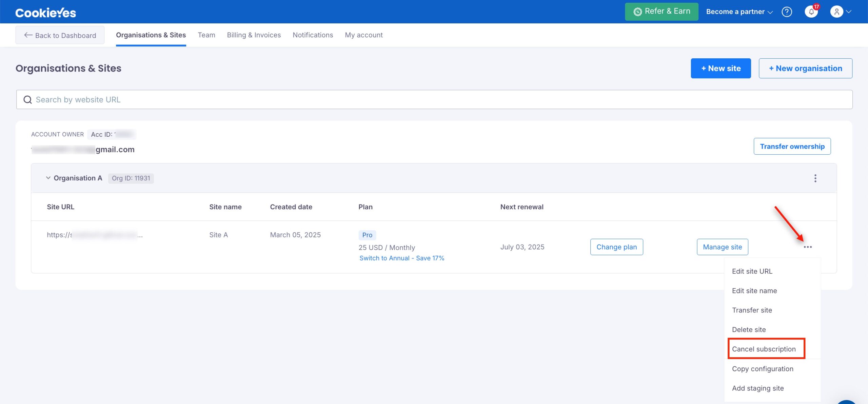Click the Organisation A vertical dots menu

815,178
